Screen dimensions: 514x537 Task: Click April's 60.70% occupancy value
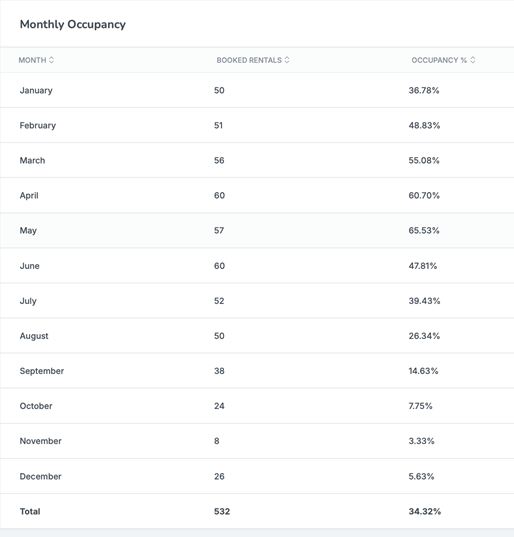424,196
